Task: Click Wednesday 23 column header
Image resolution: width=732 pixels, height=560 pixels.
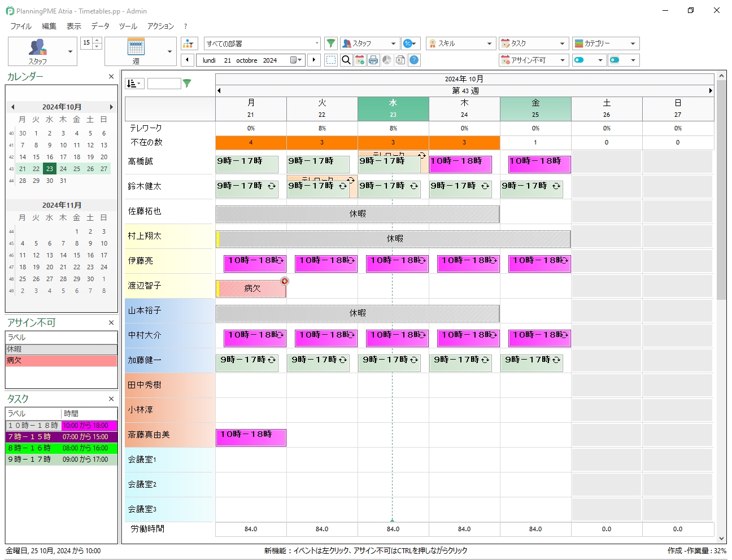Action: point(393,108)
